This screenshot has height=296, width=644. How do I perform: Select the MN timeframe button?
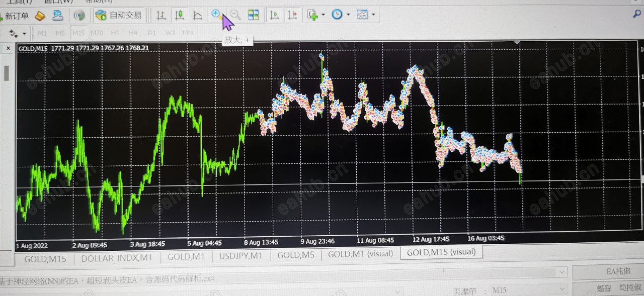188,33
